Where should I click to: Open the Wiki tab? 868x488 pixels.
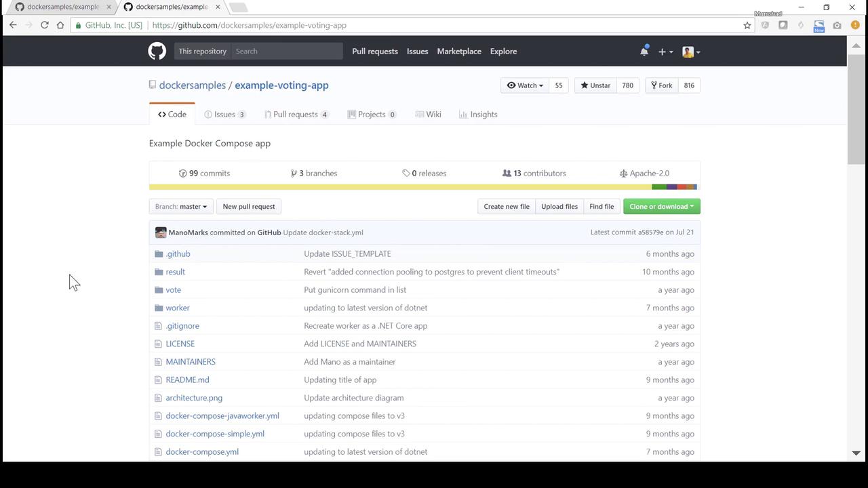coord(429,115)
